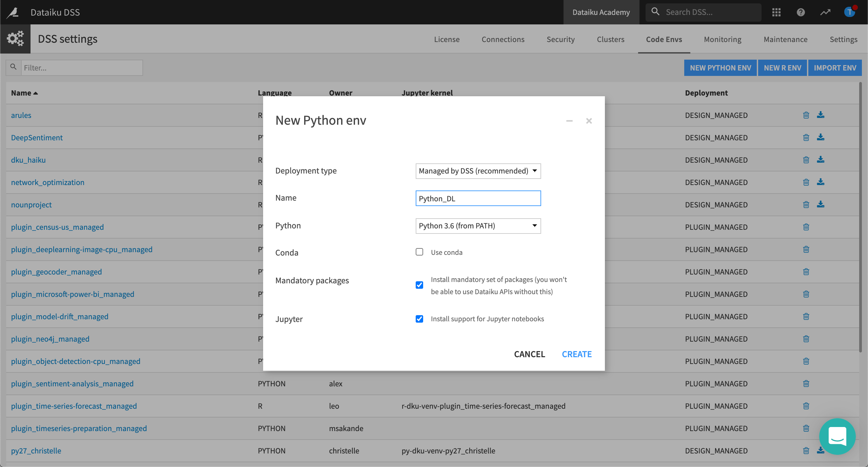Open the help question mark menu
Screen dimensions: 868x467
(x=801, y=12)
